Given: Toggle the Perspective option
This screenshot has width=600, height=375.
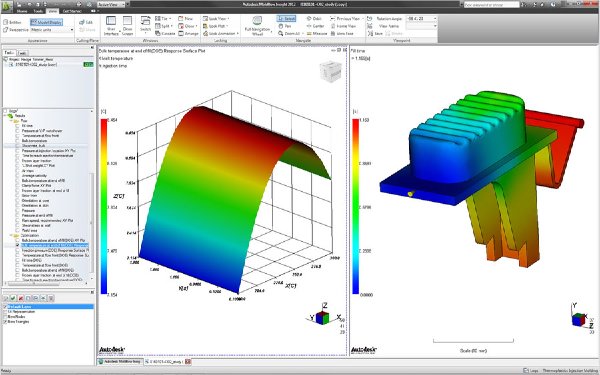Looking at the screenshot, I should [x=16, y=29].
